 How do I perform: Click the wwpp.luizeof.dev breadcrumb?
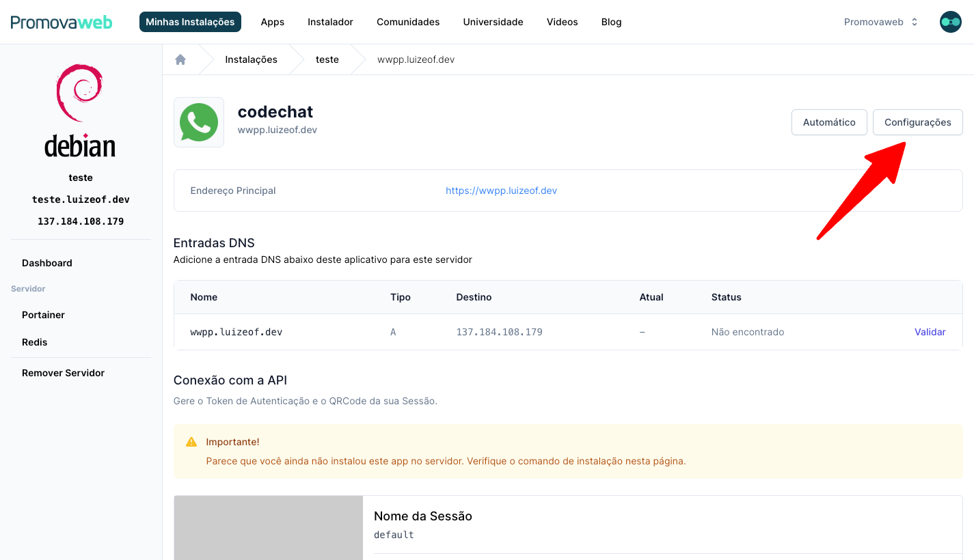click(x=416, y=59)
